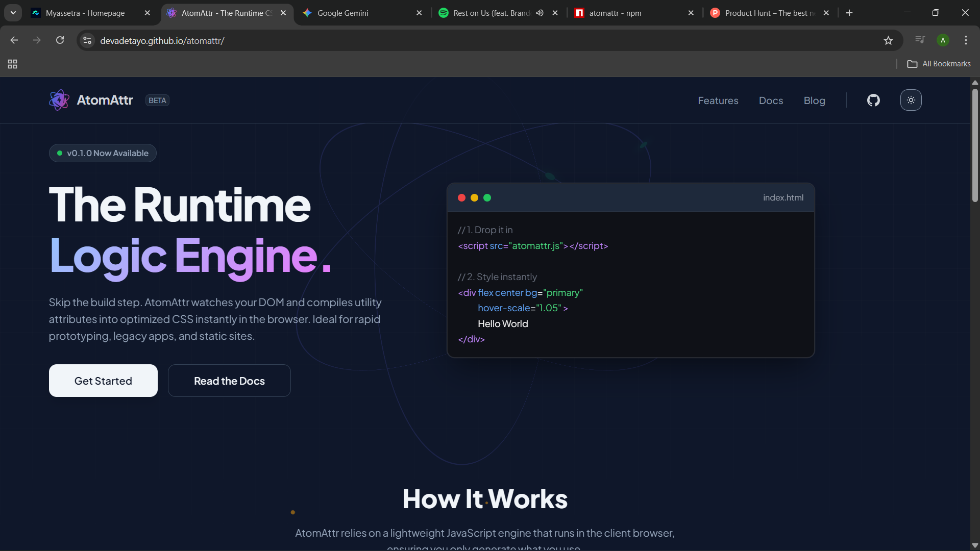Click the profile avatar in the toolbar
Image resolution: width=980 pixels, height=551 pixels.
[943, 40]
